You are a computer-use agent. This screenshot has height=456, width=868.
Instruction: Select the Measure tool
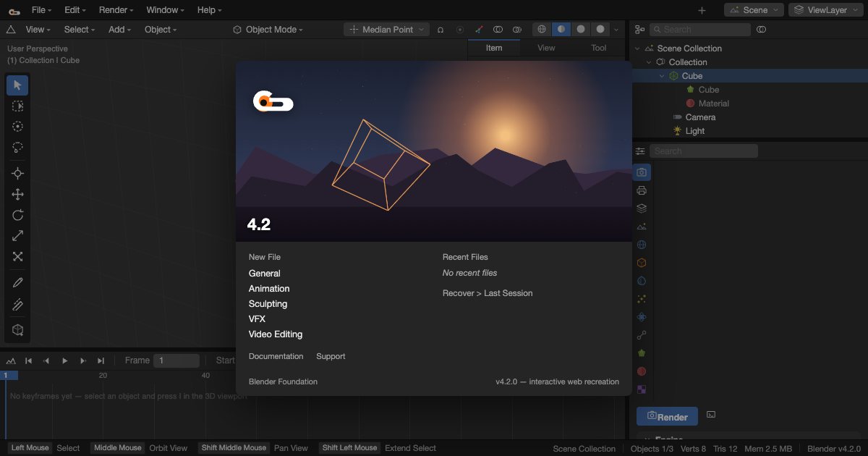[17, 304]
